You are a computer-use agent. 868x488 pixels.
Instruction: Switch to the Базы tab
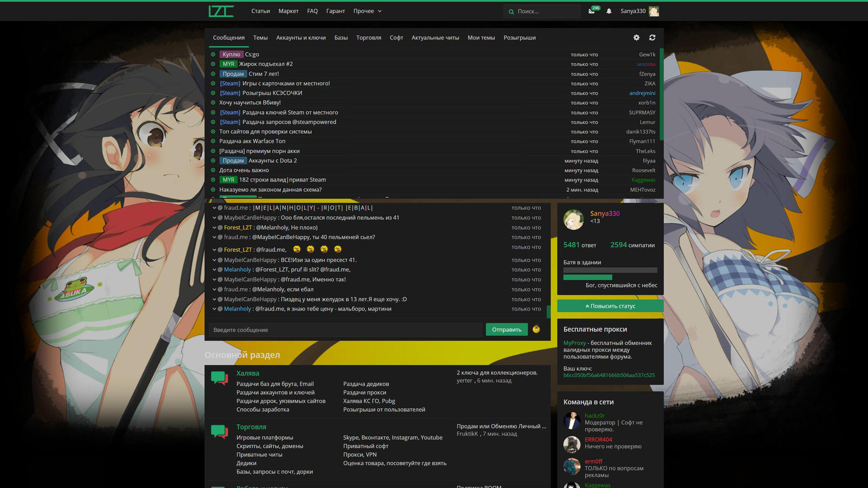[341, 38]
